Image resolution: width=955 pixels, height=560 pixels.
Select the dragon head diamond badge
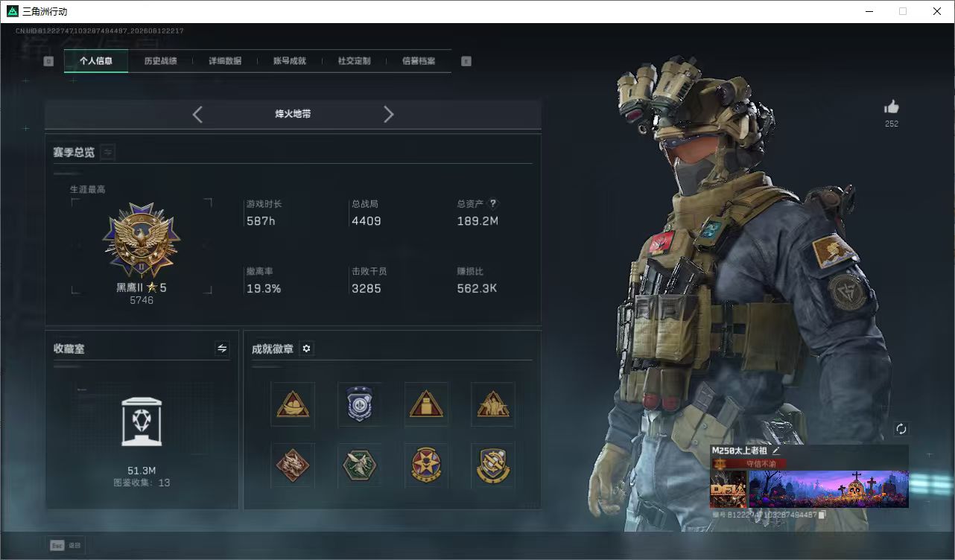click(293, 465)
